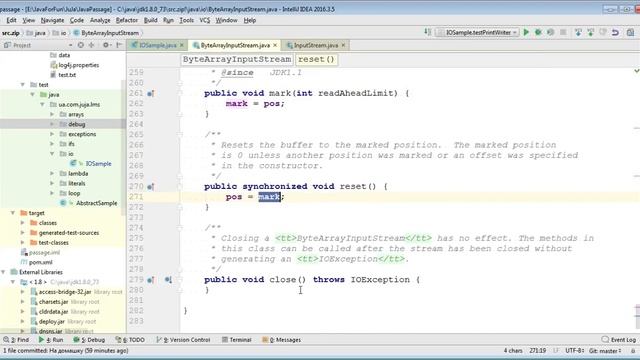Hide the Project tool window icon
This screenshot has height=360, width=640.
coord(119,45)
